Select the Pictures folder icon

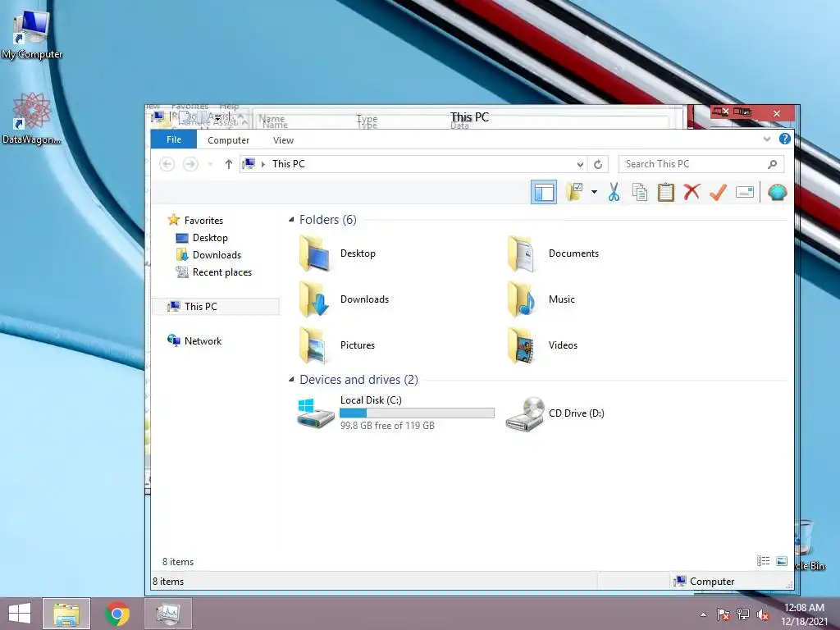point(314,345)
